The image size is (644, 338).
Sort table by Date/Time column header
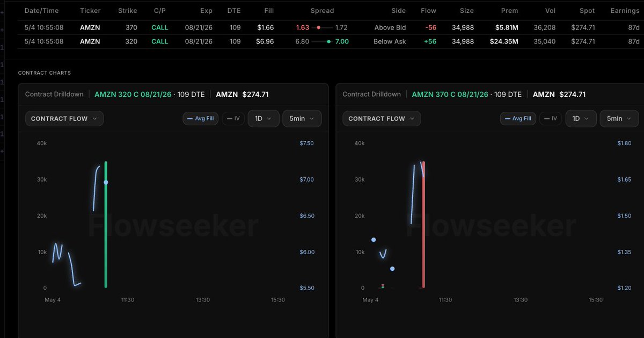click(x=41, y=11)
